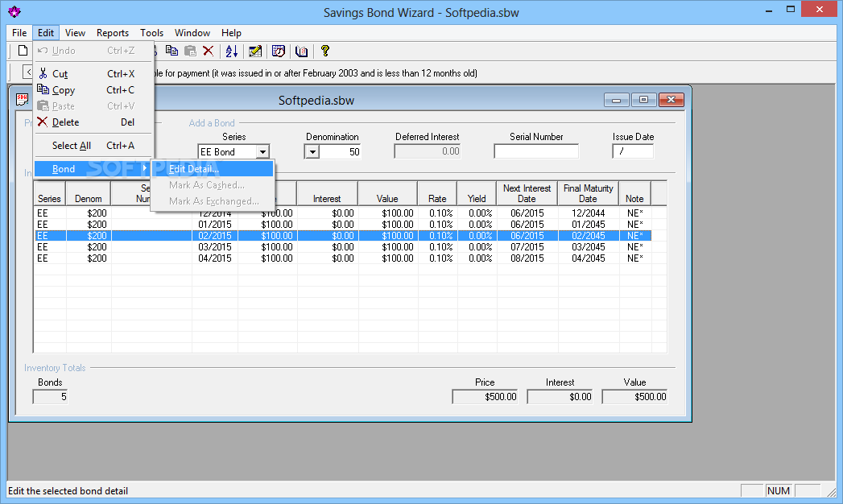843x504 pixels.
Task: Open the Window menu
Action: coord(192,33)
